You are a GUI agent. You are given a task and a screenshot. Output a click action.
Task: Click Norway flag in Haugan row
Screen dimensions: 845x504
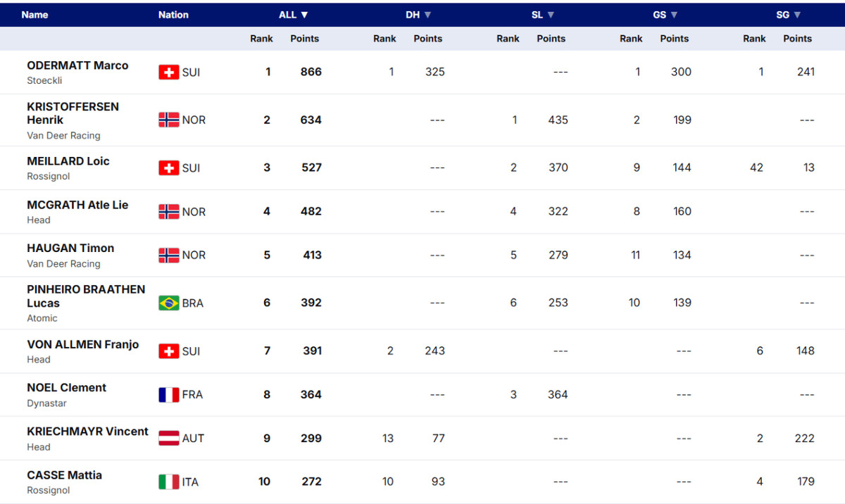pos(169,255)
